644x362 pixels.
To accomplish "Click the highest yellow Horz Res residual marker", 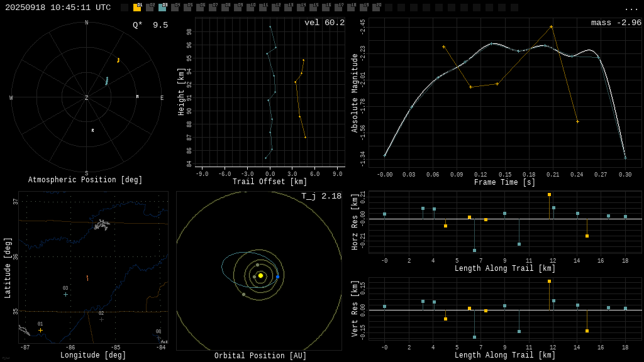I will pyautogui.click(x=549, y=195).
